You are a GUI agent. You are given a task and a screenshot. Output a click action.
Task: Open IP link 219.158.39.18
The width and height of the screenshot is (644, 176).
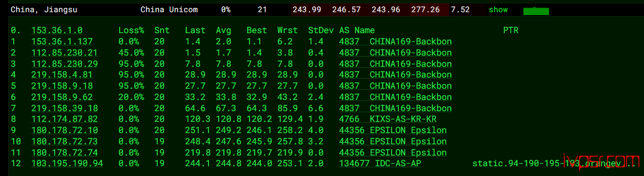coord(64,108)
